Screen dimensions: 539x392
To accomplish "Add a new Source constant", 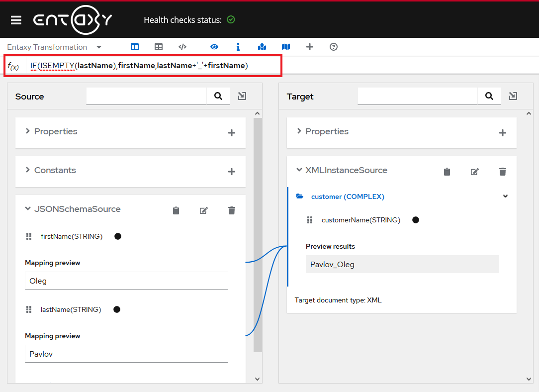I will pyautogui.click(x=231, y=172).
